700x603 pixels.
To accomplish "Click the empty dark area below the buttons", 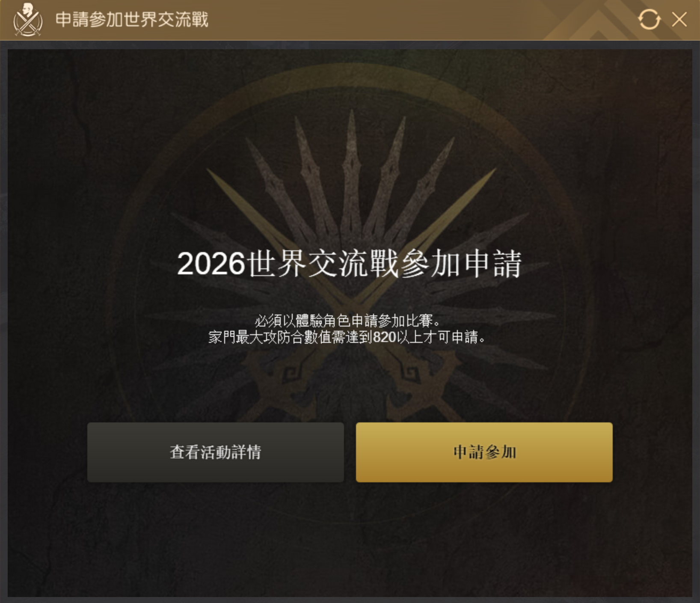I will coord(350,539).
